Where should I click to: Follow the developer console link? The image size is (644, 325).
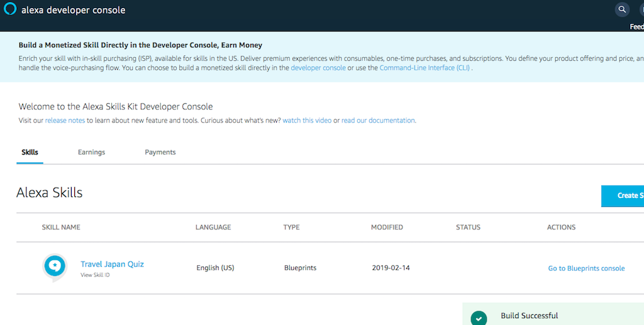[318, 68]
